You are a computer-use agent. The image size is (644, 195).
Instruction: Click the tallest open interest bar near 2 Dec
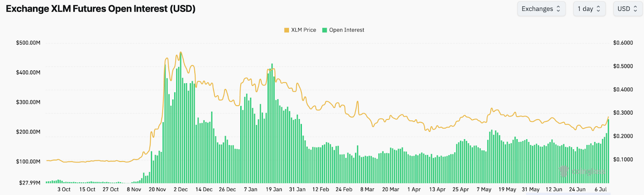[181, 117]
